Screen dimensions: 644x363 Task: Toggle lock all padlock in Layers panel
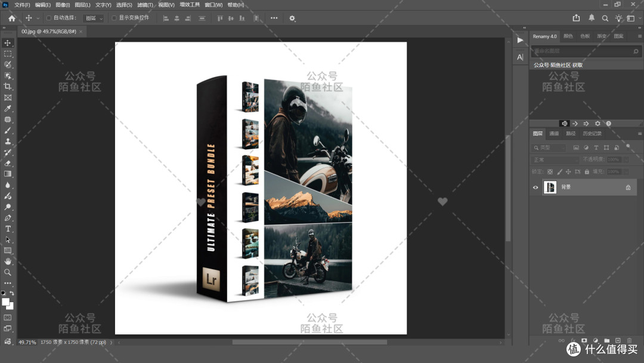coord(587,172)
